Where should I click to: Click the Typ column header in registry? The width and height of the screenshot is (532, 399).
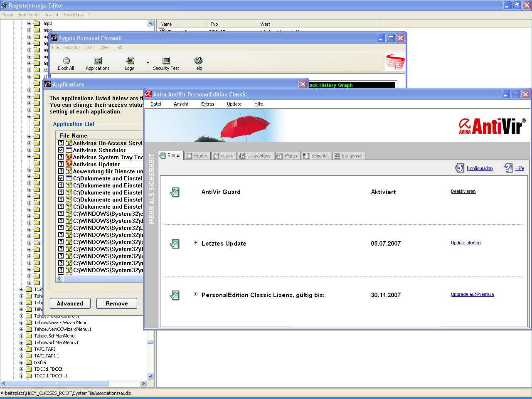pyautogui.click(x=232, y=24)
